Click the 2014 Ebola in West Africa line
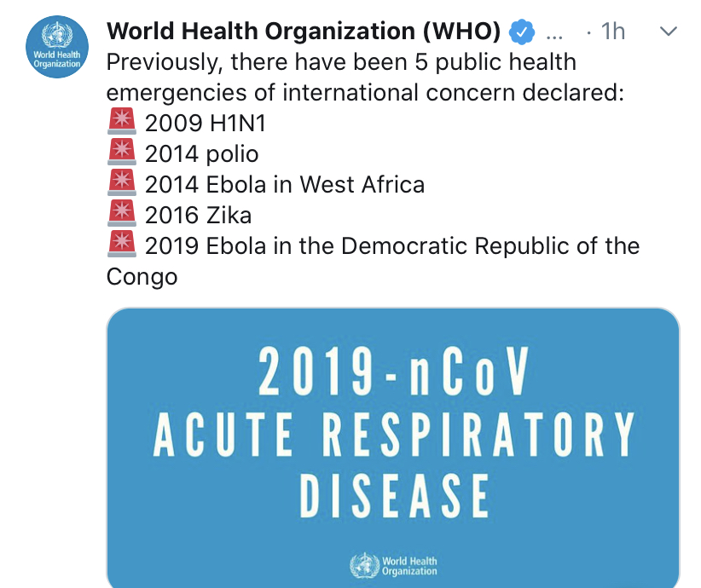Screen dimensions: 701x588 pyautogui.click(x=284, y=185)
